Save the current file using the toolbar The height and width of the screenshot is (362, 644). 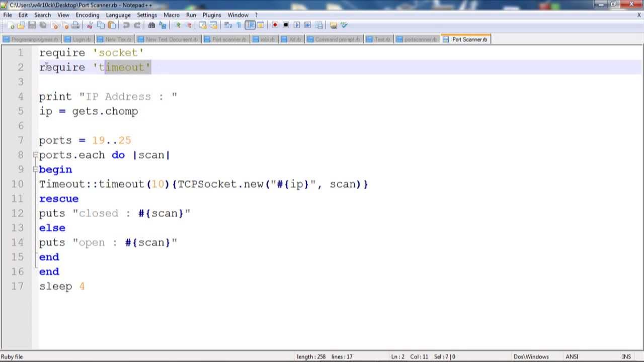[32, 25]
